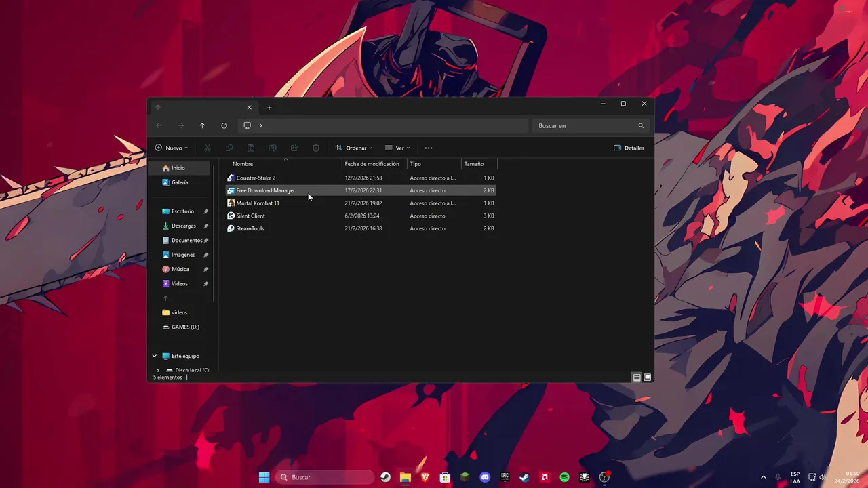Open Minecraft grass block taskbar icon
This screenshot has width=868, height=488.
pos(465,477)
